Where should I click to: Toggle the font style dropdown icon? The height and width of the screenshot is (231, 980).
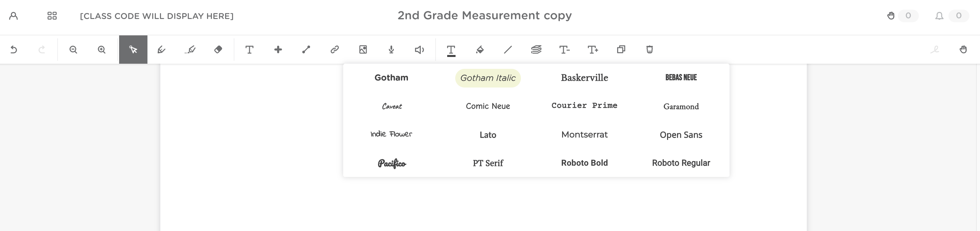click(451, 50)
